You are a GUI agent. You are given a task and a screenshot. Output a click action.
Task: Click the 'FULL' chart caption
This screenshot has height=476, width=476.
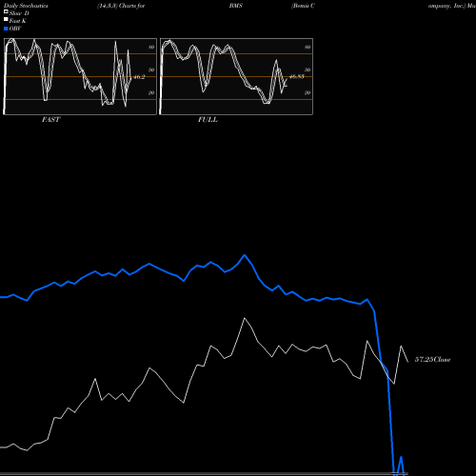[208, 120]
